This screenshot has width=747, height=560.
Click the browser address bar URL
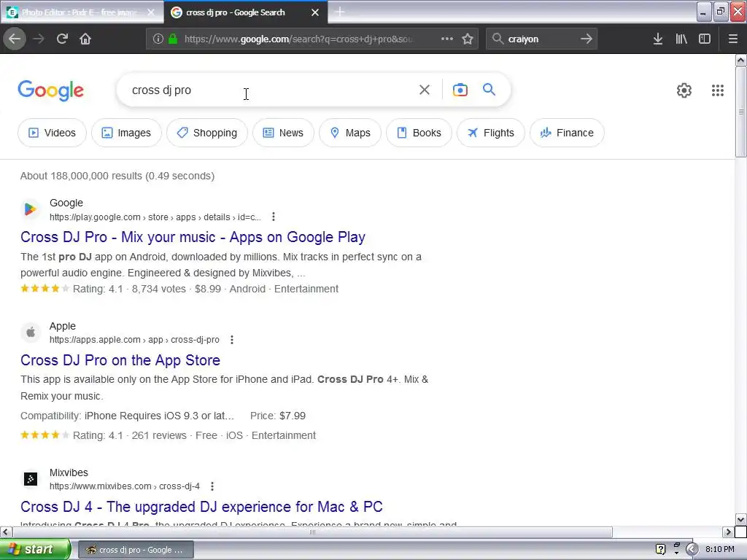(298, 39)
